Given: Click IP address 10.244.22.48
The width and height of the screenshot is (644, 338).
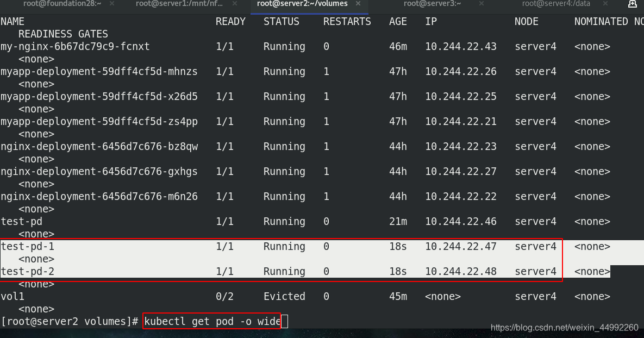Looking at the screenshot, I should pos(461,272).
